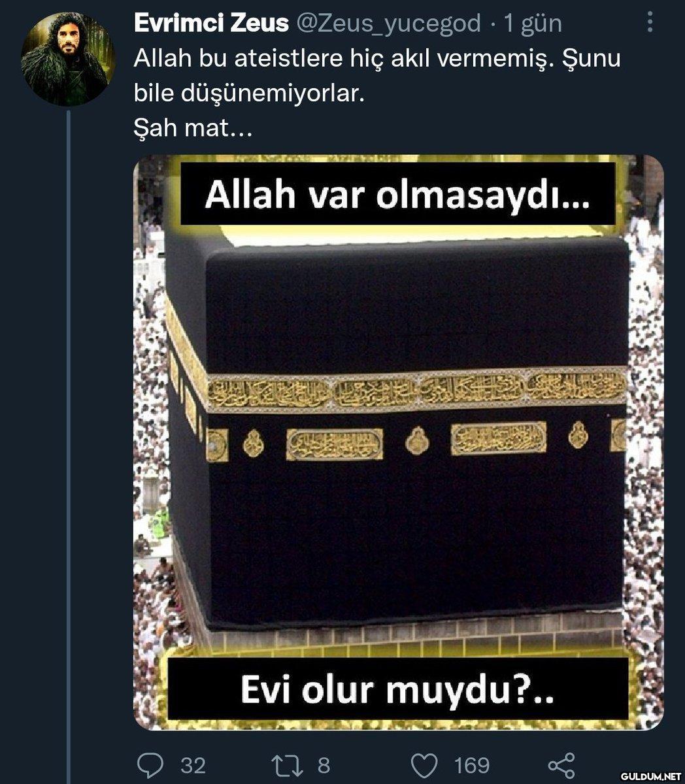The width and height of the screenshot is (685, 784).
Task: Open the three-dot more options menu
Action: click(649, 22)
